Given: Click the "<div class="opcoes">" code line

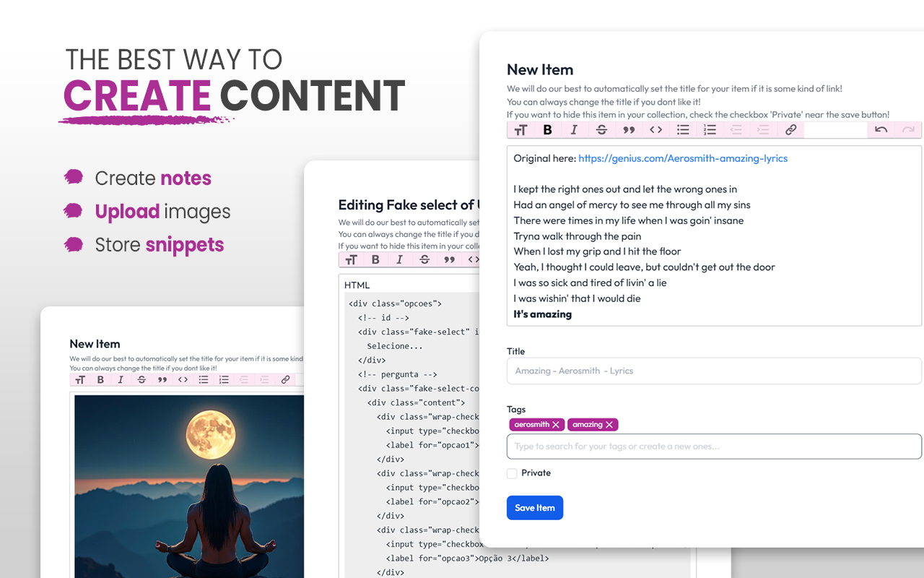Looking at the screenshot, I should (395, 303).
